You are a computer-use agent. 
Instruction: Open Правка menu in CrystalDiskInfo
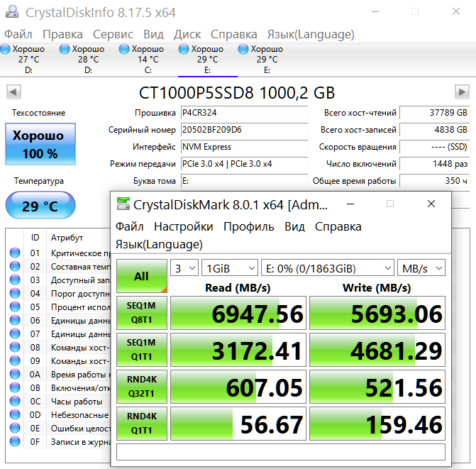tap(62, 34)
